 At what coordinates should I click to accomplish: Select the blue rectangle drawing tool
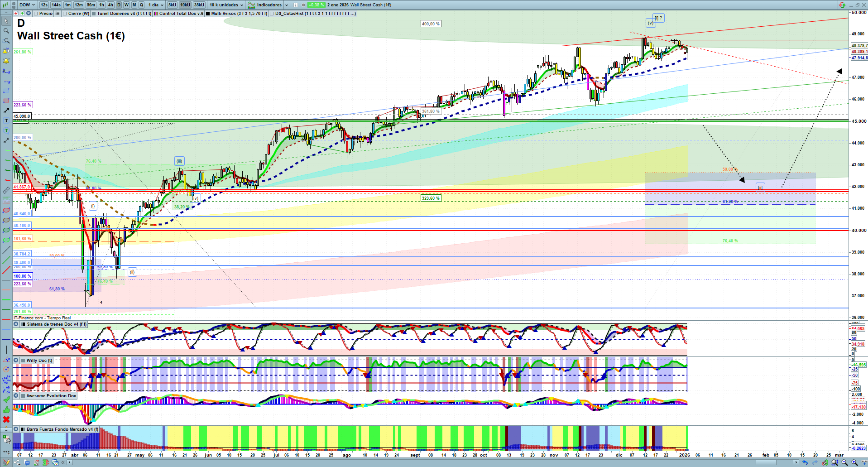pyautogui.click(x=6, y=91)
